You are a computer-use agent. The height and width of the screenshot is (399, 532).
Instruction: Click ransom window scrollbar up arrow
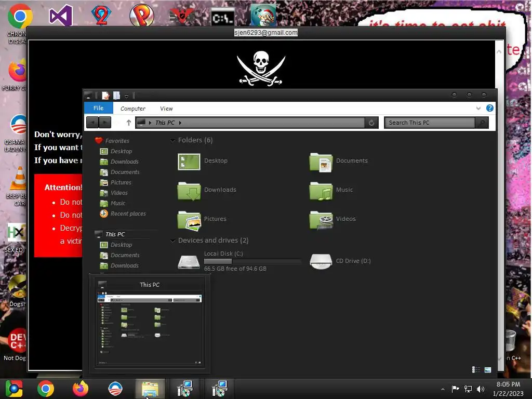pyautogui.click(x=499, y=52)
